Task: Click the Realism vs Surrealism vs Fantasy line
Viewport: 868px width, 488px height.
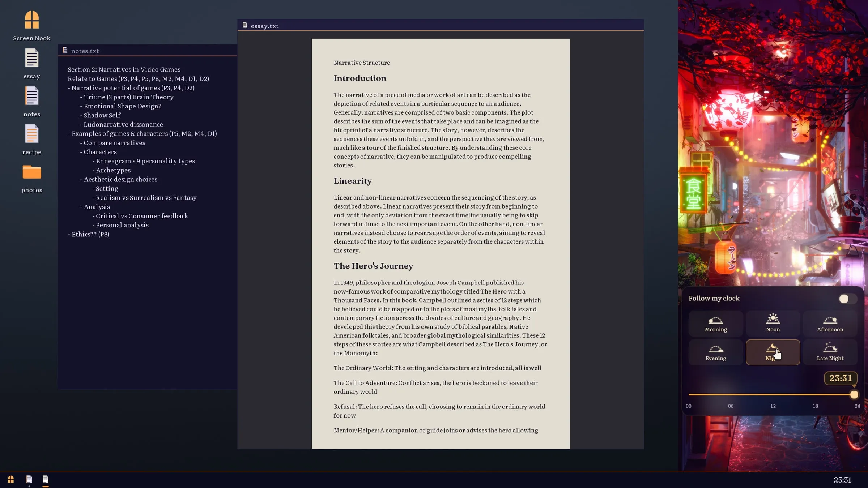Action: [x=144, y=198]
